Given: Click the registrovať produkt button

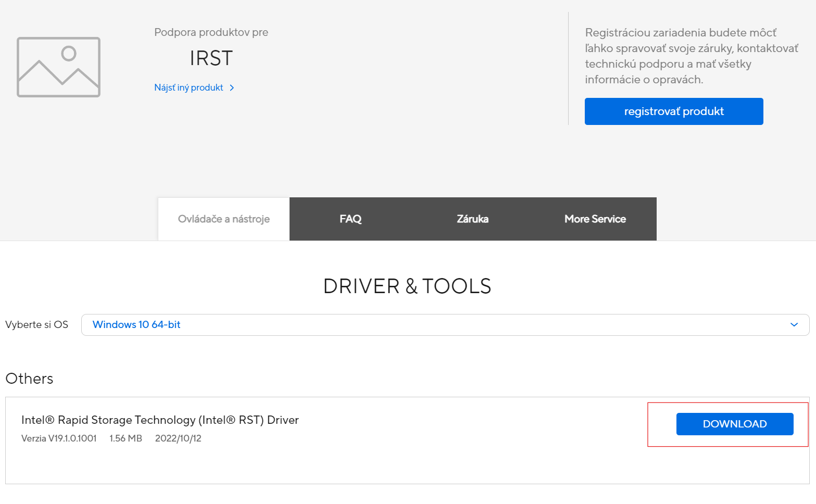Looking at the screenshot, I should pyautogui.click(x=674, y=111).
